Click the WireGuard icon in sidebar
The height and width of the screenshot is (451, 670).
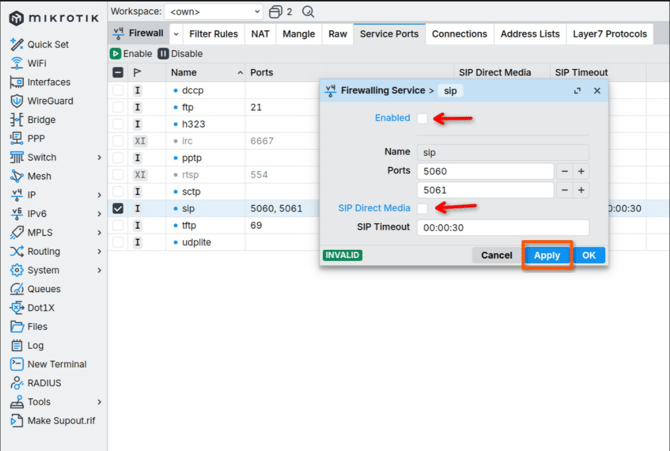(16, 101)
